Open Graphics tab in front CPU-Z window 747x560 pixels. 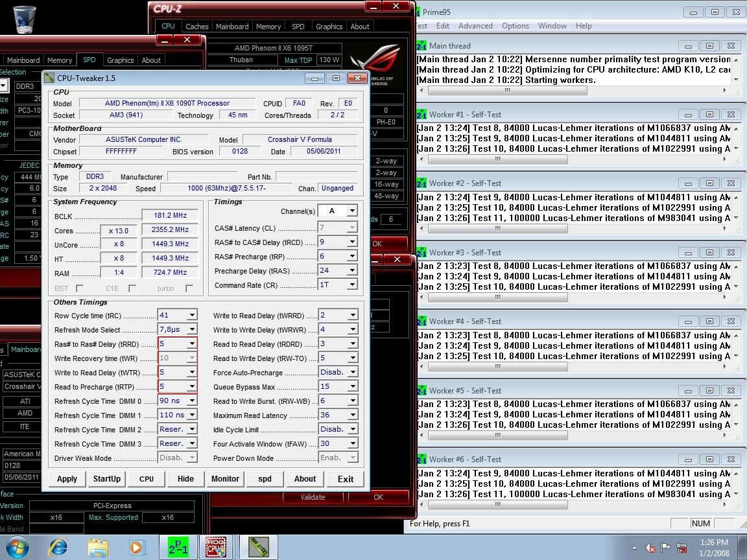pos(329,27)
